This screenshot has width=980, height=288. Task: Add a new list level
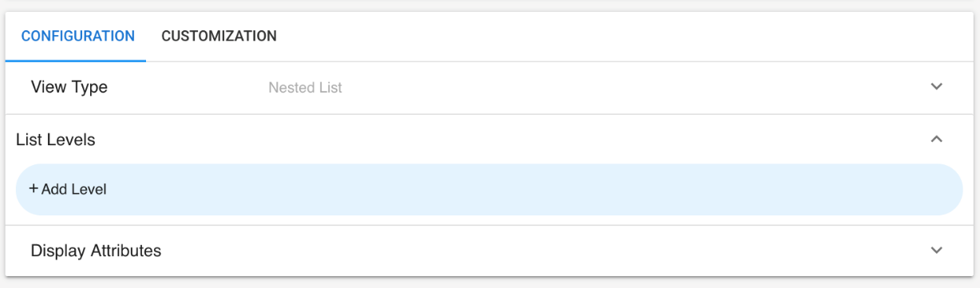coord(489,190)
